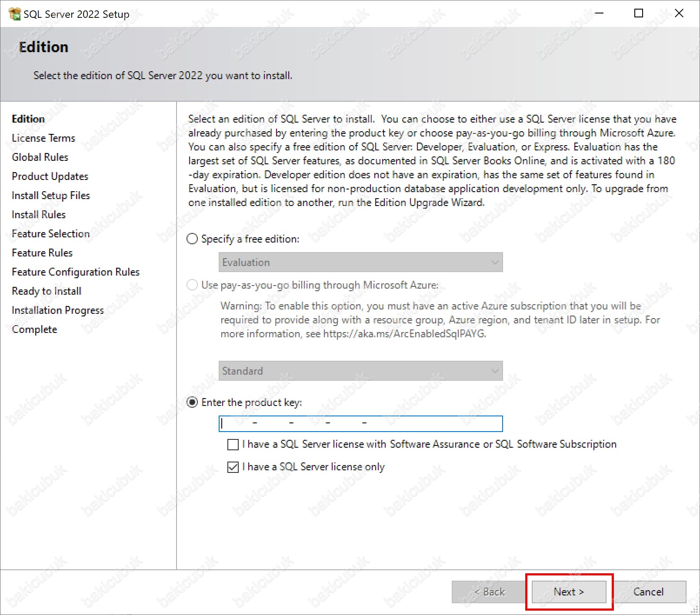Open the Standard edition dropdown

click(360, 371)
